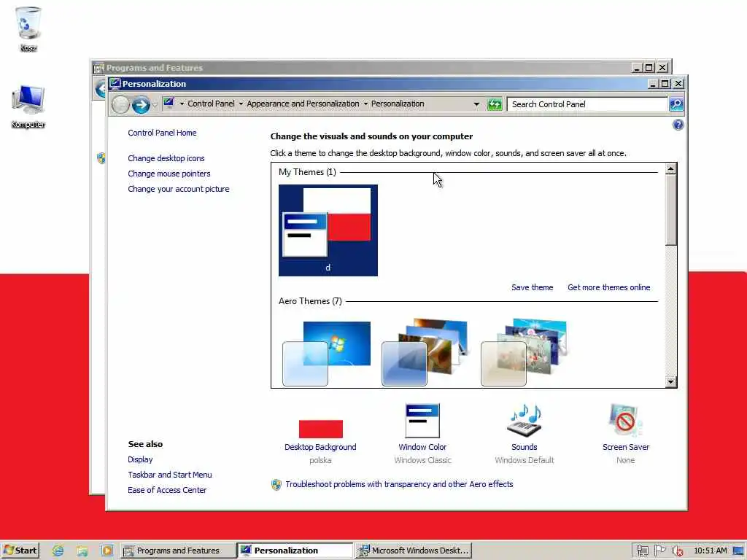The image size is (747, 560).
Task: Click the Show desktop icon by the clock
Action: (x=738, y=551)
